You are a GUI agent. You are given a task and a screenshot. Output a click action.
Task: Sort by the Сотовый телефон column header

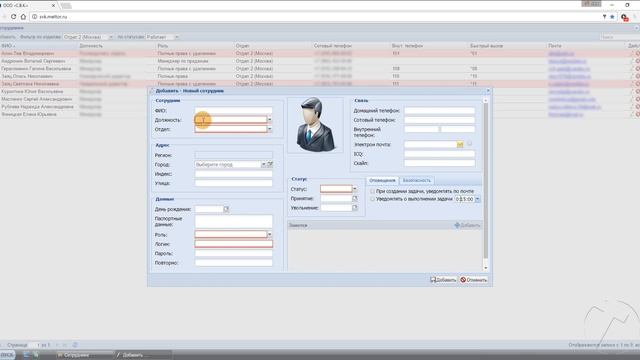point(351,46)
